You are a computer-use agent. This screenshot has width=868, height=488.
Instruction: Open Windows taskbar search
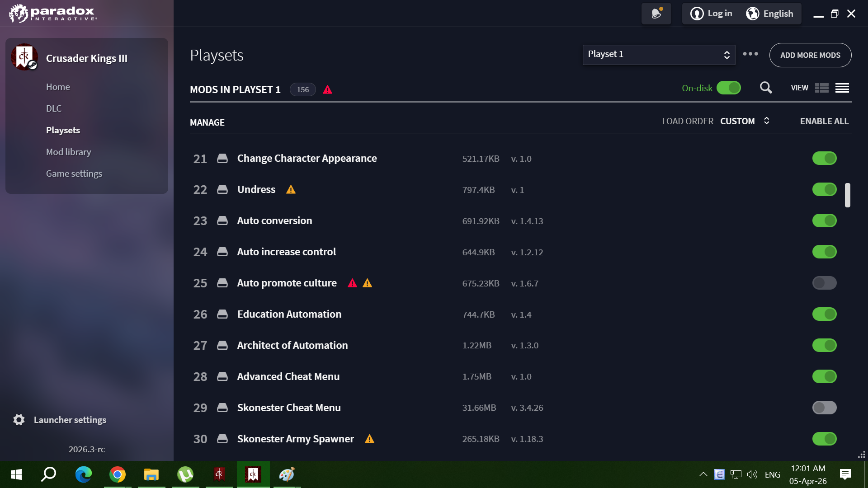click(49, 474)
